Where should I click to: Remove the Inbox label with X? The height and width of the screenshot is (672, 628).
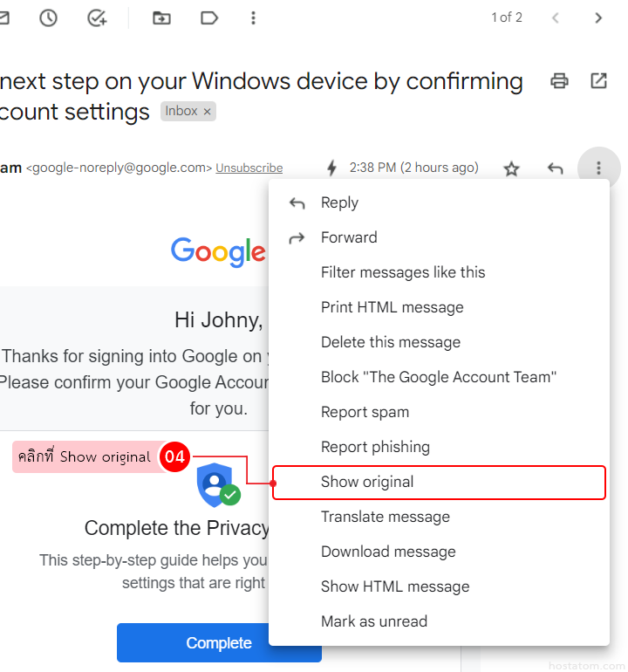pos(208,112)
